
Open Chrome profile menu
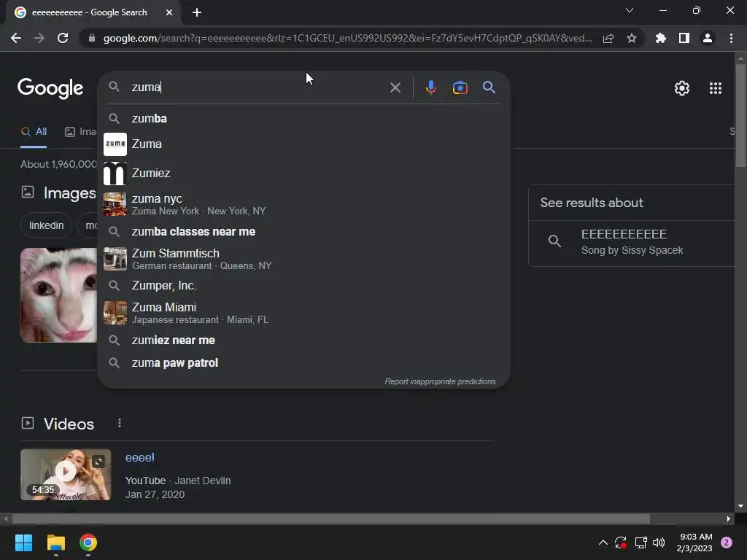pyautogui.click(x=708, y=38)
